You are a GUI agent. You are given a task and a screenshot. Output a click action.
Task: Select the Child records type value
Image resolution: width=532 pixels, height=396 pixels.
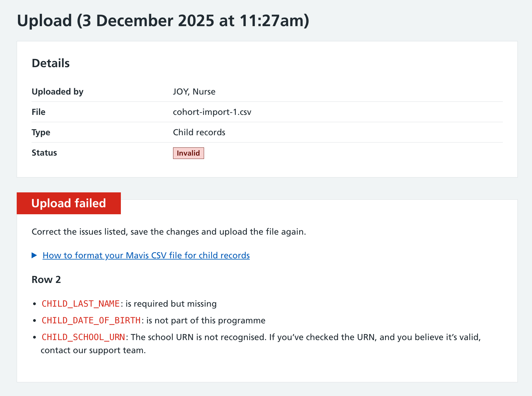[x=199, y=132]
